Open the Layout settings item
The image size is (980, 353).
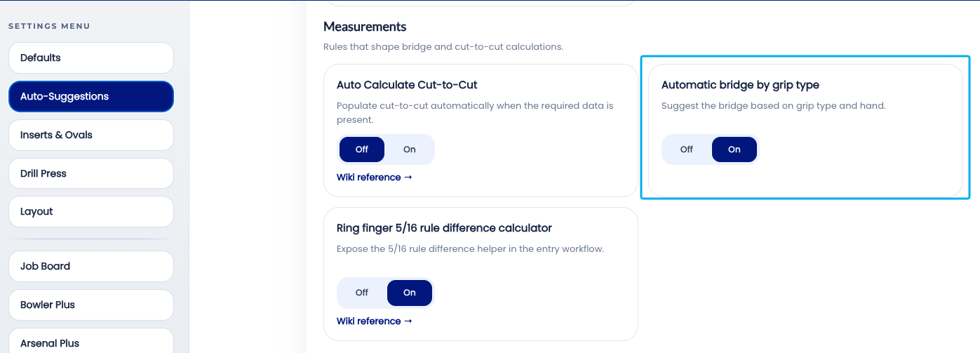coord(91,211)
